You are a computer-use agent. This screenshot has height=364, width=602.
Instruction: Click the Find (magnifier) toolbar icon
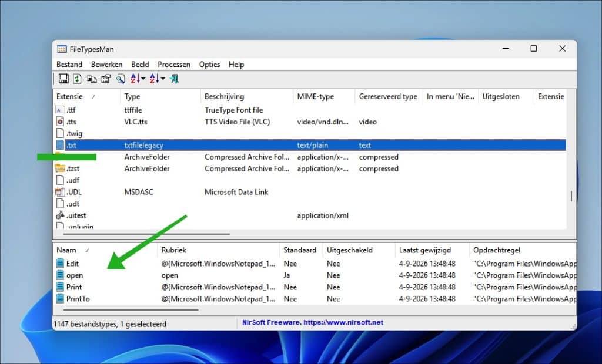tap(121, 79)
